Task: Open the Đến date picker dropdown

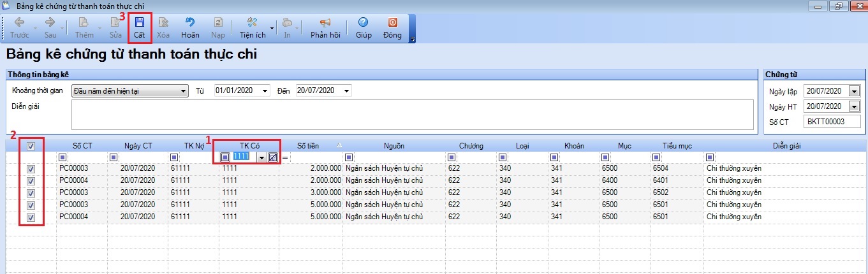Action: click(346, 90)
